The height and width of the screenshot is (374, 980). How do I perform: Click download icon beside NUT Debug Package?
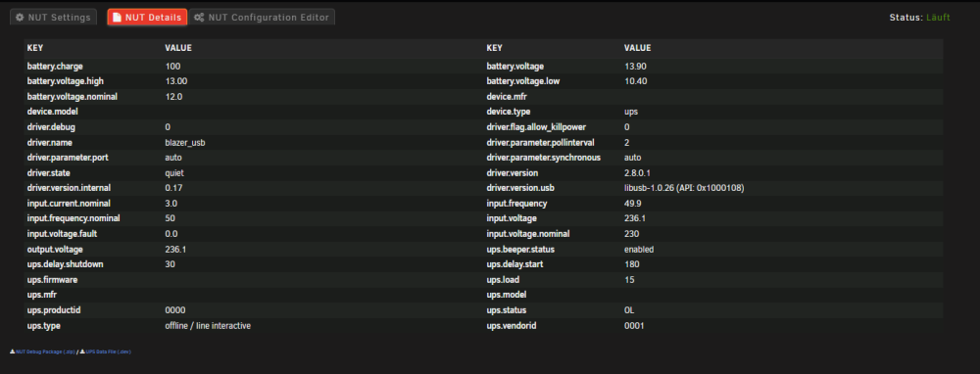[x=13, y=351]
